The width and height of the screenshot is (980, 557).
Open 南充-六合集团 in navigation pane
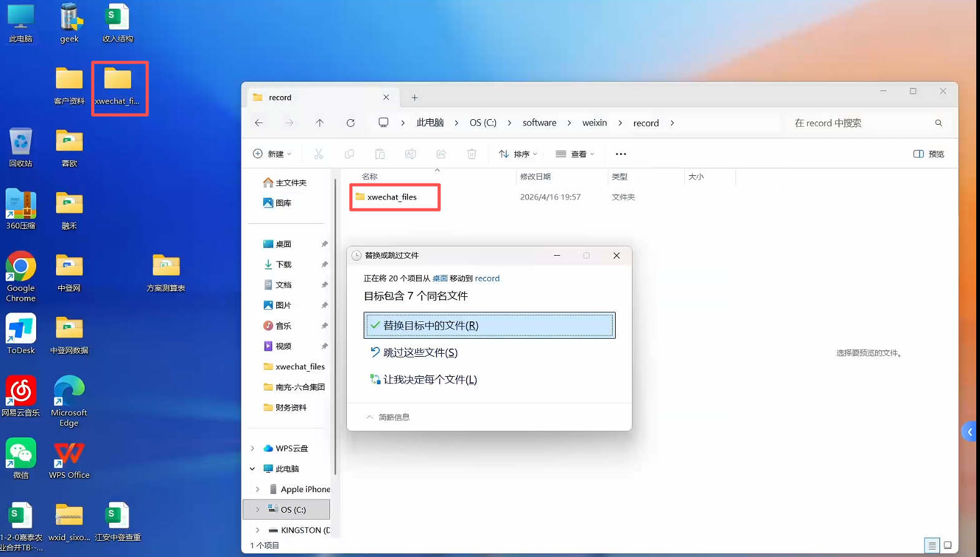click(294, 387)
